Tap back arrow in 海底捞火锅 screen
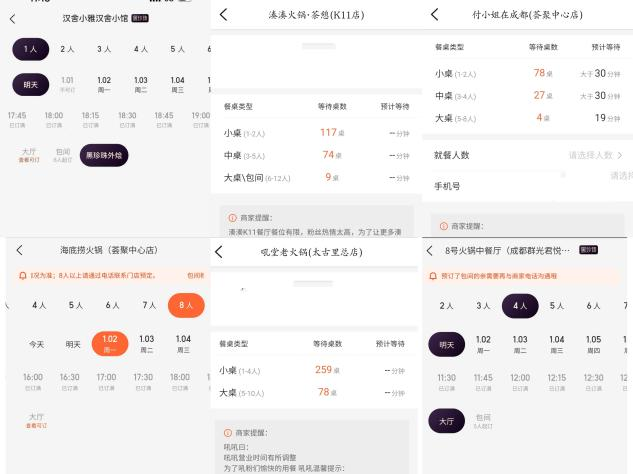This screenshot has width=633, height=474. tap(19, 250)
